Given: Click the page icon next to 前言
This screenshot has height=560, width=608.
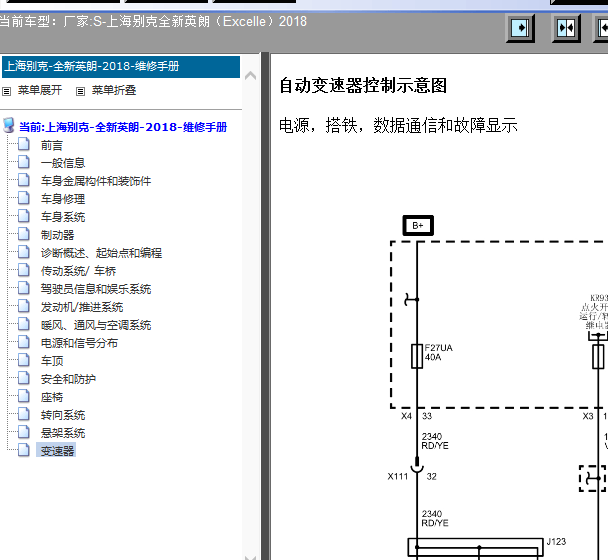Looking at the screenshot, I should 24,144.
